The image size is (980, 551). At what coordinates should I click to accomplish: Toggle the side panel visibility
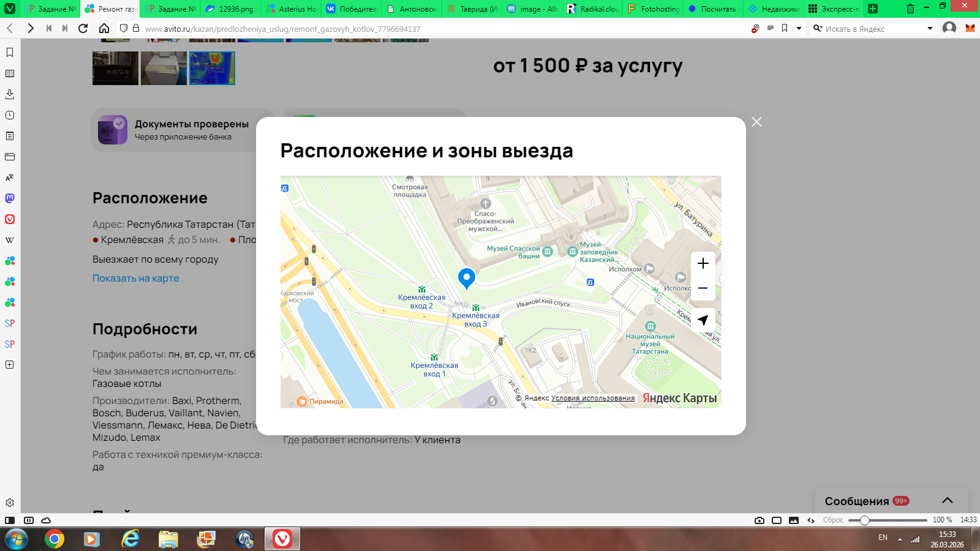pyautogui.click(x=10, y=520)
